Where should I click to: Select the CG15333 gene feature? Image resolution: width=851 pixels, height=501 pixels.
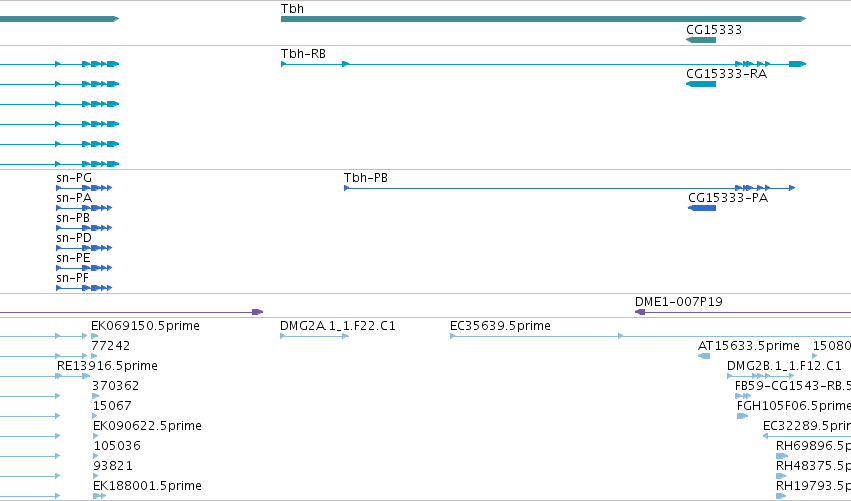click(x=701, y=40)
